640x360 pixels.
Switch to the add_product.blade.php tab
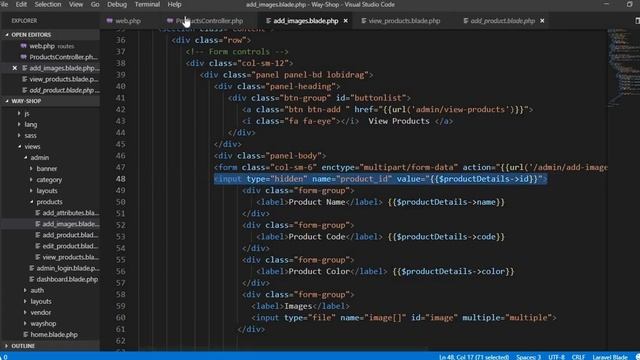click(x=502, y=21)
